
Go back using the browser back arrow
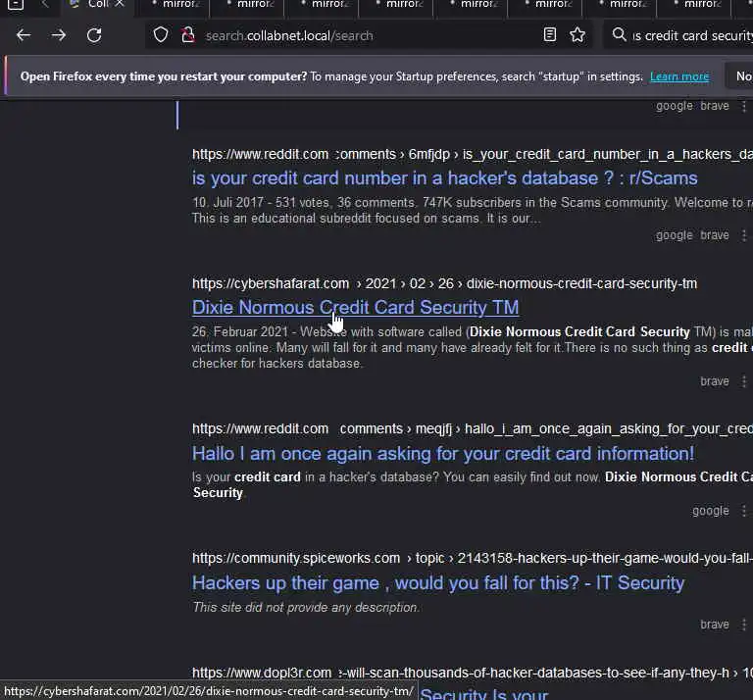click(24, 35)
